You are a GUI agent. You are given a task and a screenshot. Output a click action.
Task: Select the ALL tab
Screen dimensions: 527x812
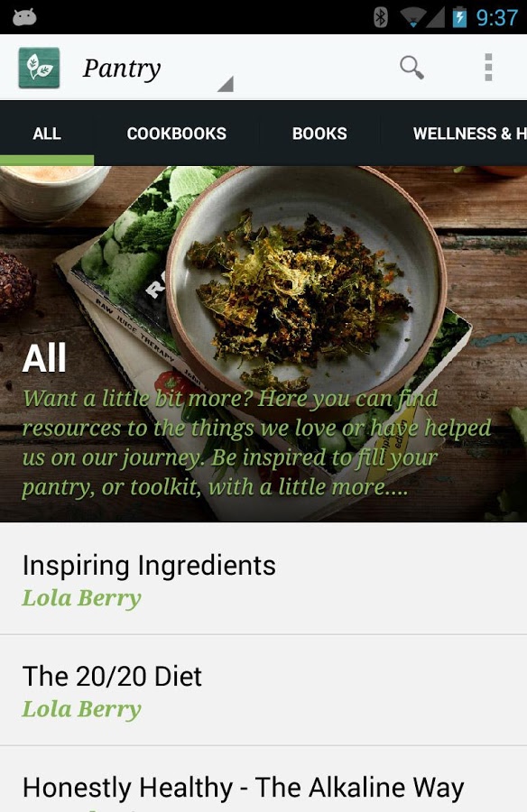[47, 134]
